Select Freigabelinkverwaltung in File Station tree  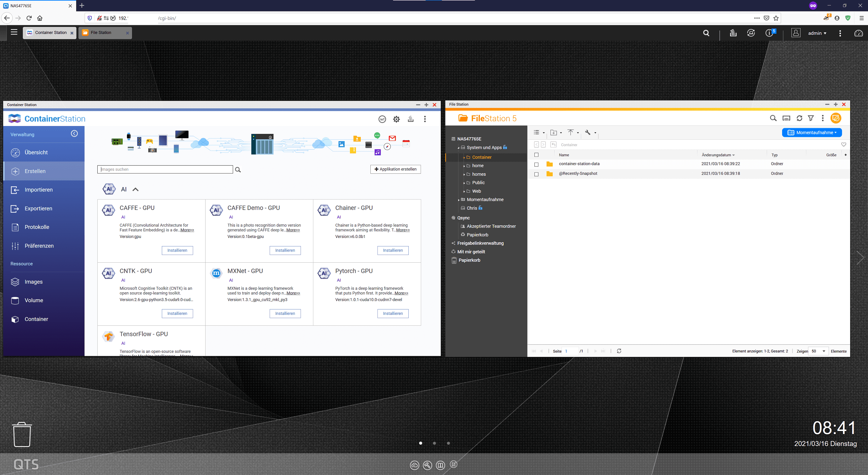click(x=480, y=243)
